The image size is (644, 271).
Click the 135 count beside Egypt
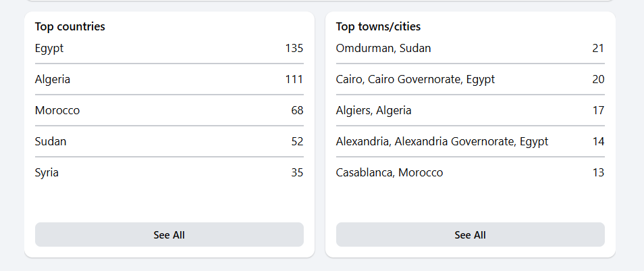pos(294,48)
